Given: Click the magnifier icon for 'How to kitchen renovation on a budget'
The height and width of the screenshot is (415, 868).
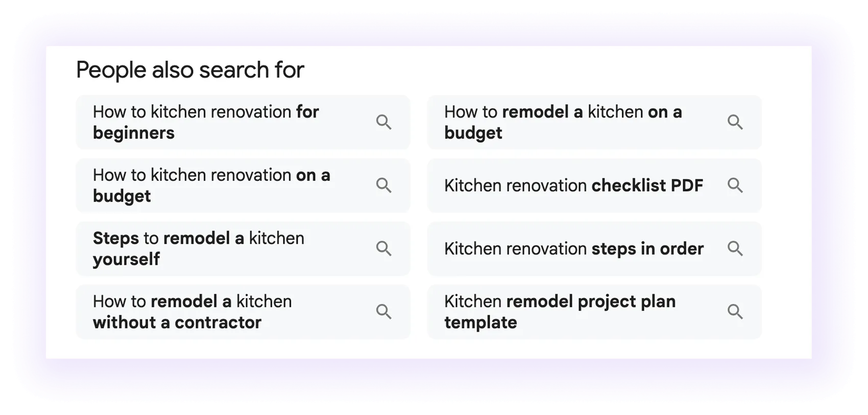Looking at the screenshot, I should [384, 186].
